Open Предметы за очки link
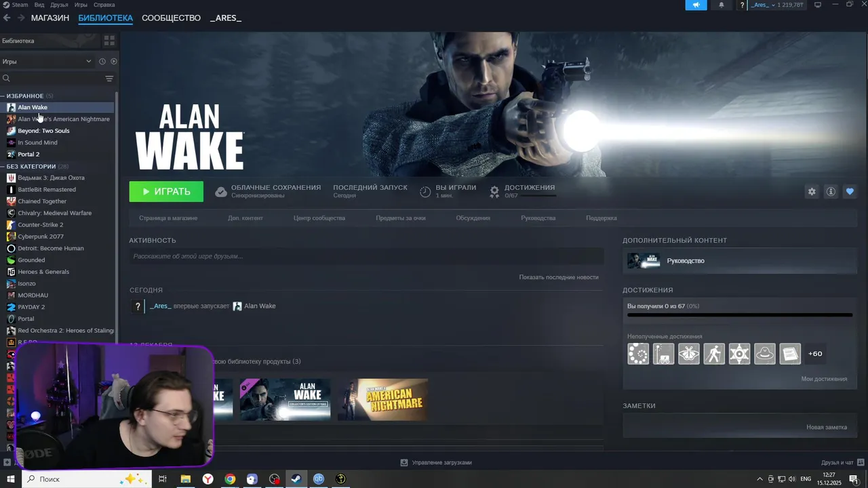868x488 pixels. click(x=401, y=218)
